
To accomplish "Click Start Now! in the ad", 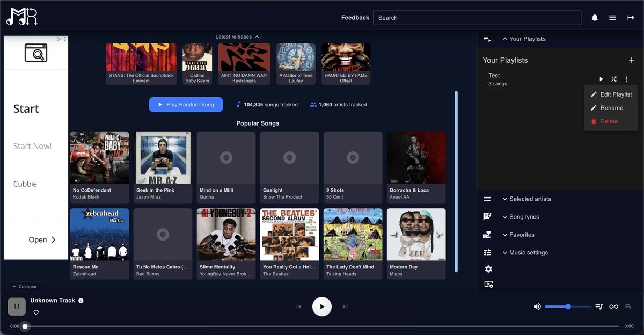I will (33, 146).
